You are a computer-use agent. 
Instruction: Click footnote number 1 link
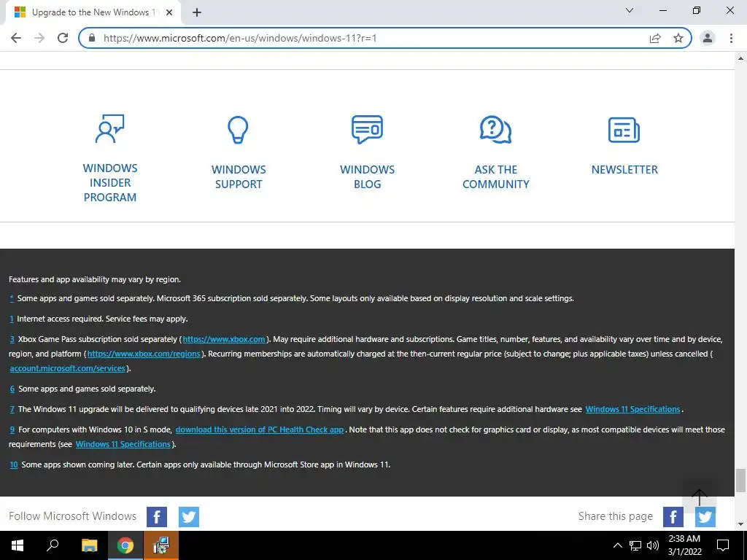point(12,319)
